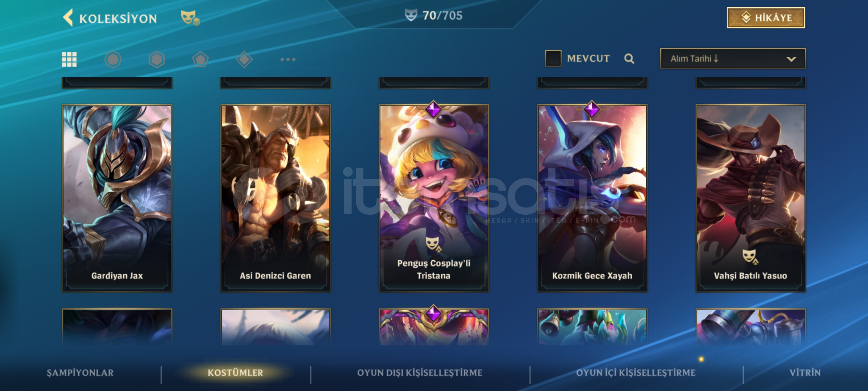Open the Vitrin tab
The height and width of the screenshot is (391, 868).
[x=805, y=373]
